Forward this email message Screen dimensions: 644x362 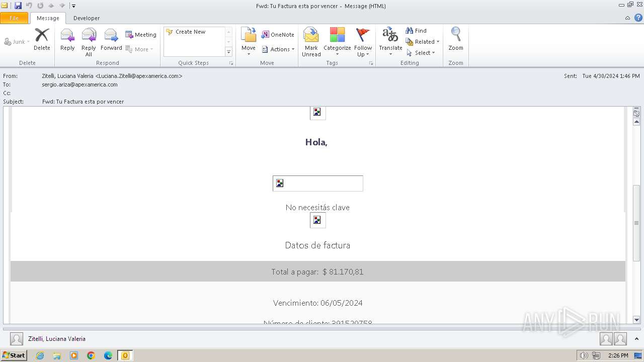[111, 39]
